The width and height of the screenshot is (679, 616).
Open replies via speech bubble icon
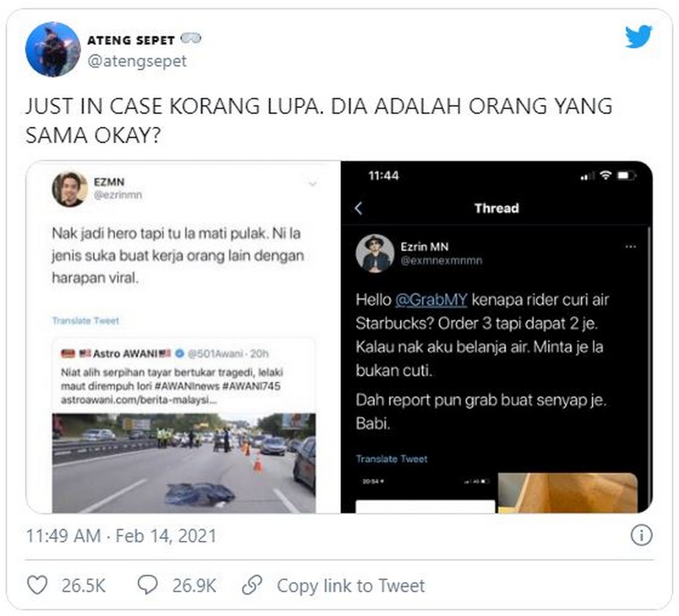coord(148,585)
